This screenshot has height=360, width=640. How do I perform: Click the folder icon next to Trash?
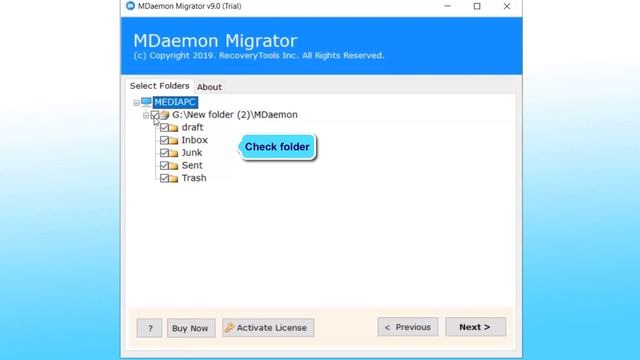pyautogui.click(x=173, y=178)
